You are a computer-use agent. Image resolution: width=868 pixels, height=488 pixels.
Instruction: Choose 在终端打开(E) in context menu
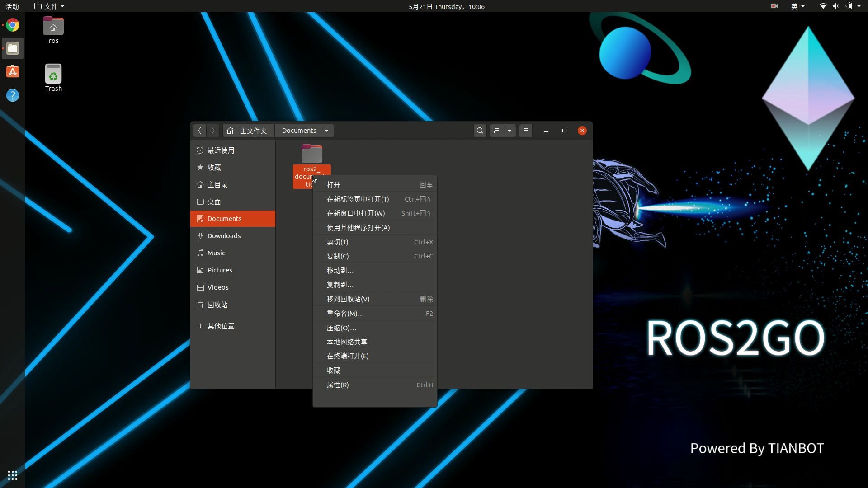(375, 356)
